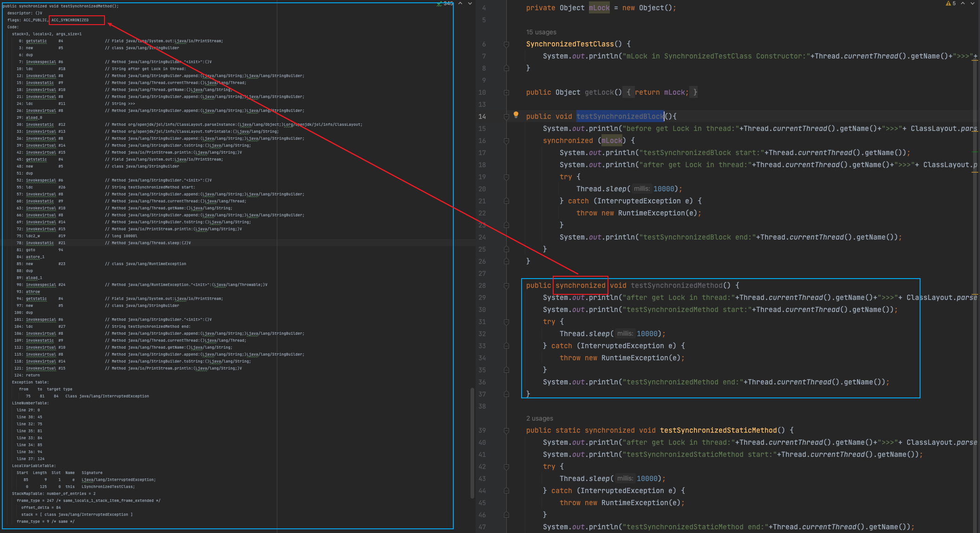This screenshot has height=533, width=980.
Task: Click 'LineNumberTable:' in the bytecode pane
Action: (30, 403)
